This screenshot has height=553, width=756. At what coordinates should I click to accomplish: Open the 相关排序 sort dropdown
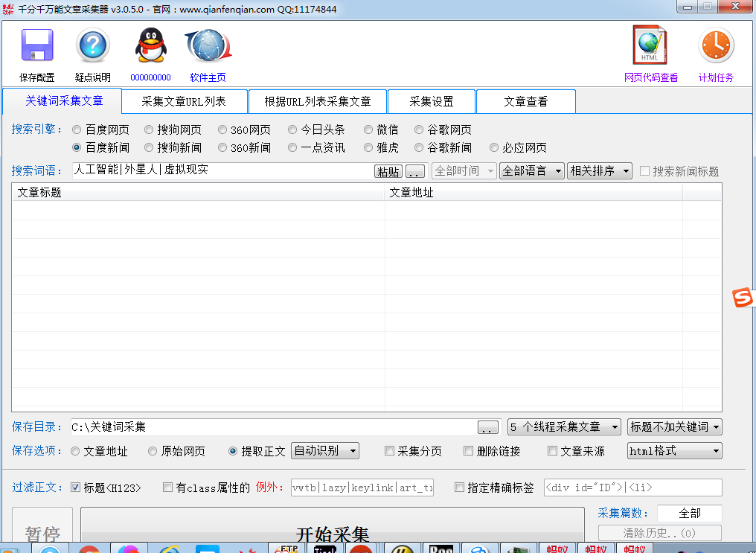(599, 170)
